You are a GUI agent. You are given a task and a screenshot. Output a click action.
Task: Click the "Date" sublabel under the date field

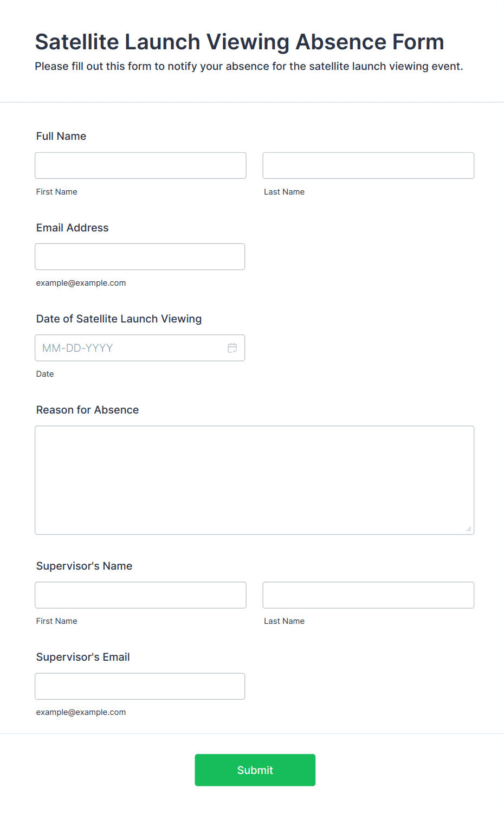coord(45,374)
